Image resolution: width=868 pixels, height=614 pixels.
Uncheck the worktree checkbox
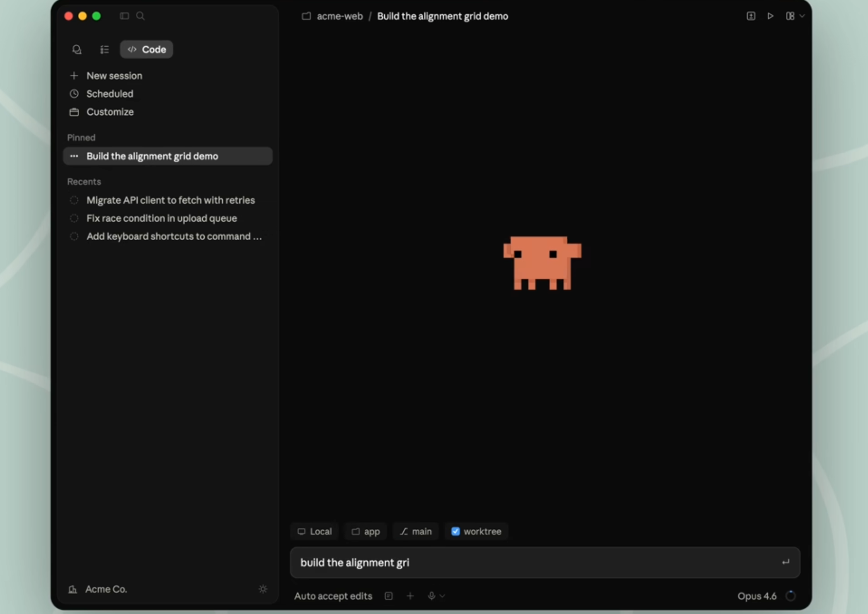[455, 531]
